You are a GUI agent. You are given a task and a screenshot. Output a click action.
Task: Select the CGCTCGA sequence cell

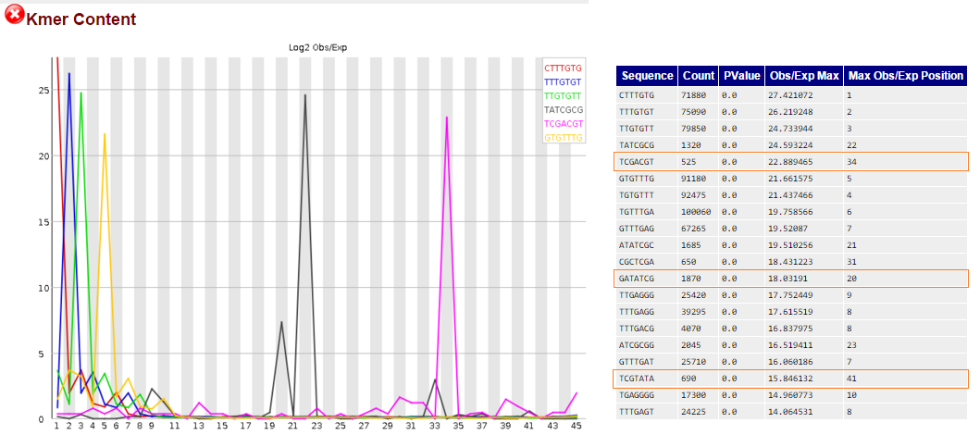pyautogui.click(x=647, y=261)
